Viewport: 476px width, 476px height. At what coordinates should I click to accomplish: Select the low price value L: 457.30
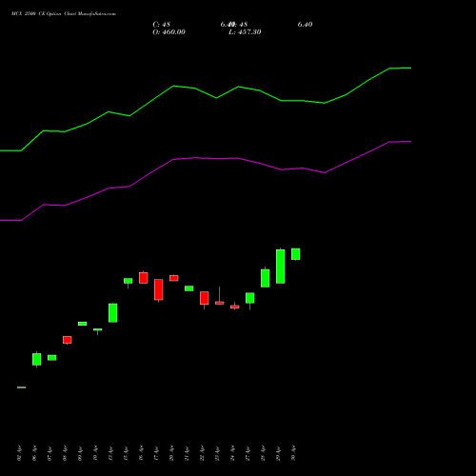coord(245,32)
